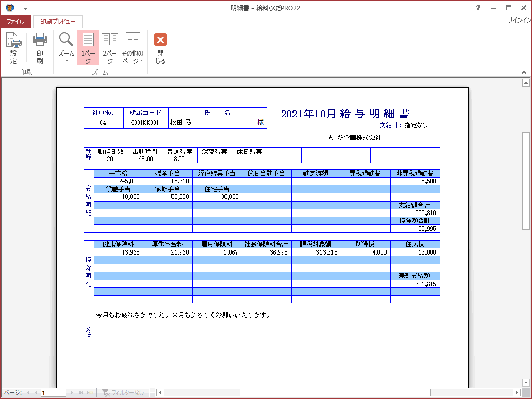Open the ファイル tab
This screenshot has width=532, height=399.
click(x=16, y=21)
